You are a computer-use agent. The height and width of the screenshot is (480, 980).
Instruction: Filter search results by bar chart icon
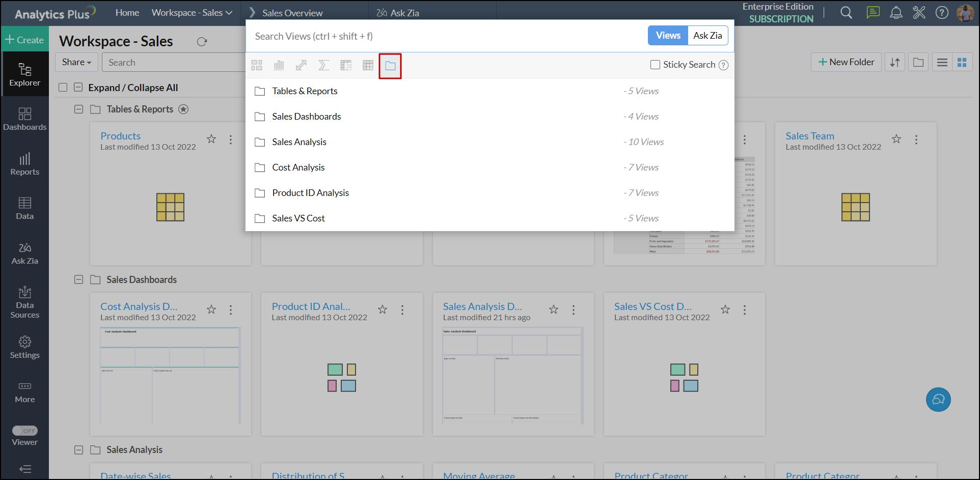pyautogui.click(x=279, y=65)
